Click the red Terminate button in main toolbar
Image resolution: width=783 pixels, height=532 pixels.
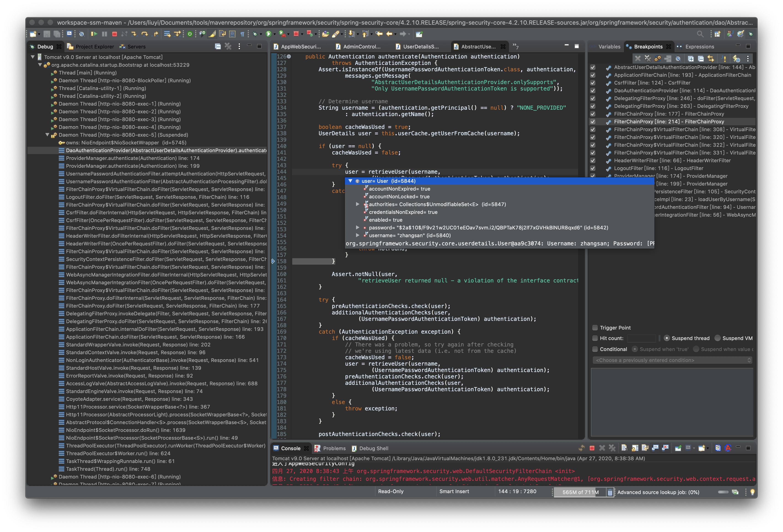(115, 34)
